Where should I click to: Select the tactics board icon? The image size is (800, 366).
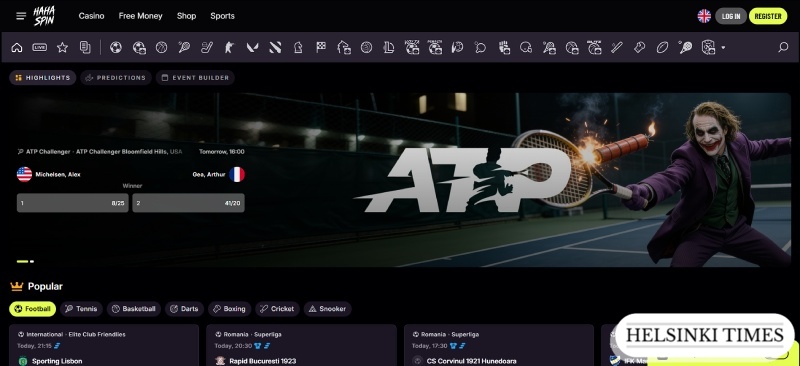coord(708,47)
